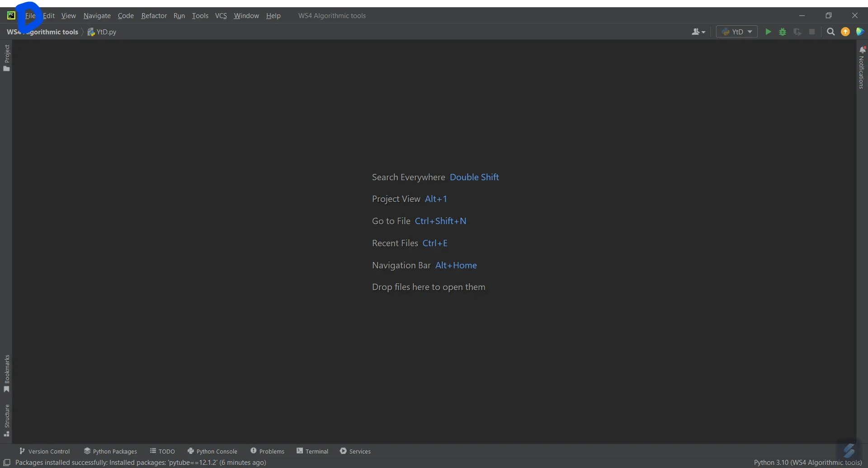The height and width of the screenshot is (468, 868).
Task: Click the YtD.py breadcrumb in navigation bar
Action: tap(102, 32)
